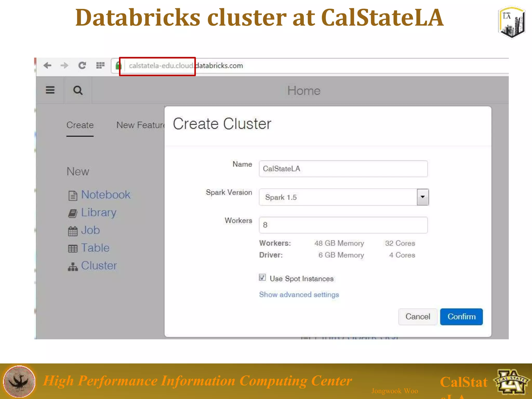532x399 pixels.
Task: Click the Notebook document icon
Action: tap(73, 196)
